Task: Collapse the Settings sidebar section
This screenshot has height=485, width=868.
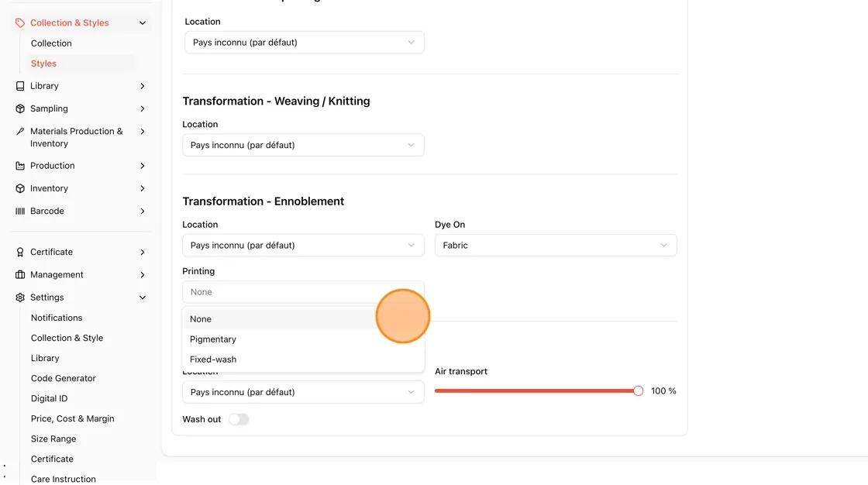Action: click(143, 298)
